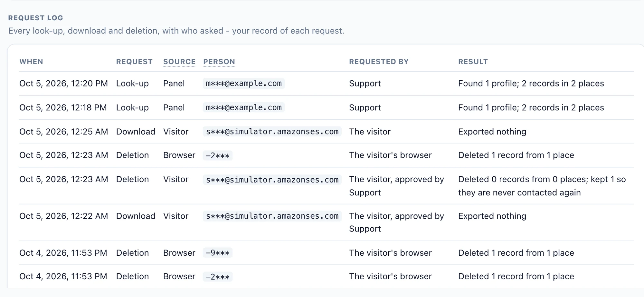This screenshot has height=297, width=644.
Task: Click the REQUEST column header
Action: [134, 62]
